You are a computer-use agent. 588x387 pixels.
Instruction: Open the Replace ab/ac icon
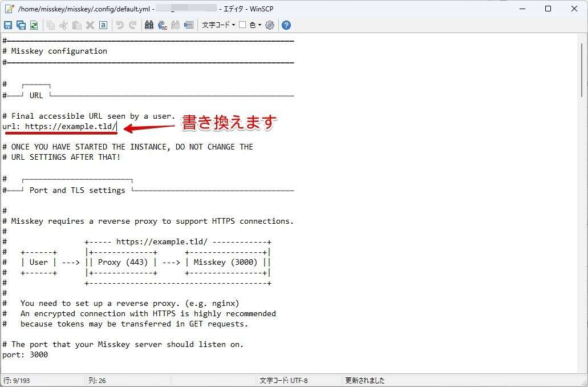pos(163,25)
